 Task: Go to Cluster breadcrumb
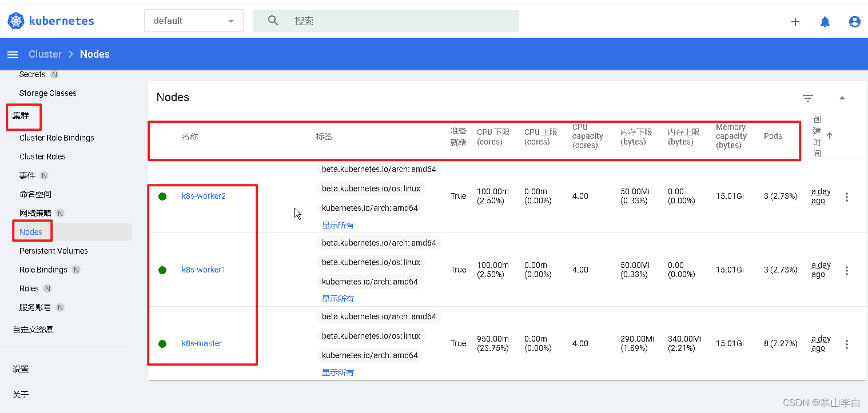45,54
